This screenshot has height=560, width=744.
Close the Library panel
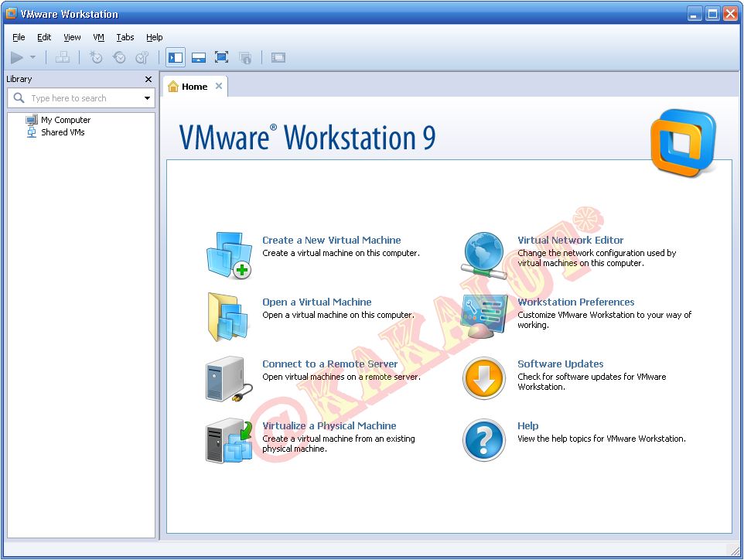(148, 79)
